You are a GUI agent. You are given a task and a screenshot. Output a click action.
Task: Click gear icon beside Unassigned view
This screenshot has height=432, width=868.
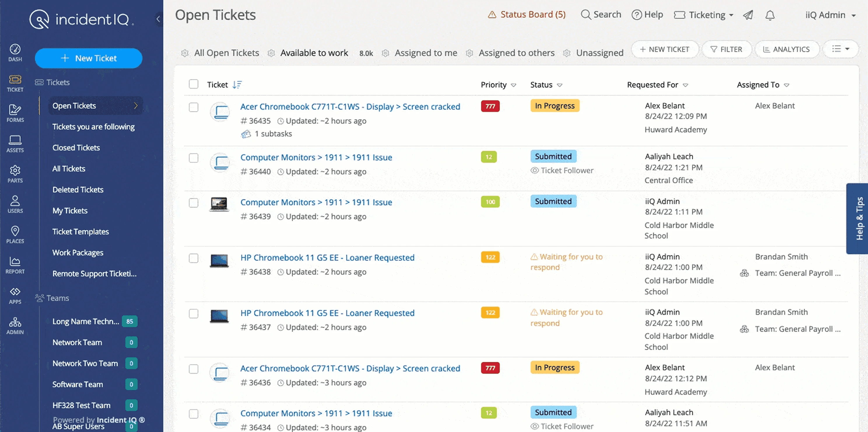coord(567,53)
